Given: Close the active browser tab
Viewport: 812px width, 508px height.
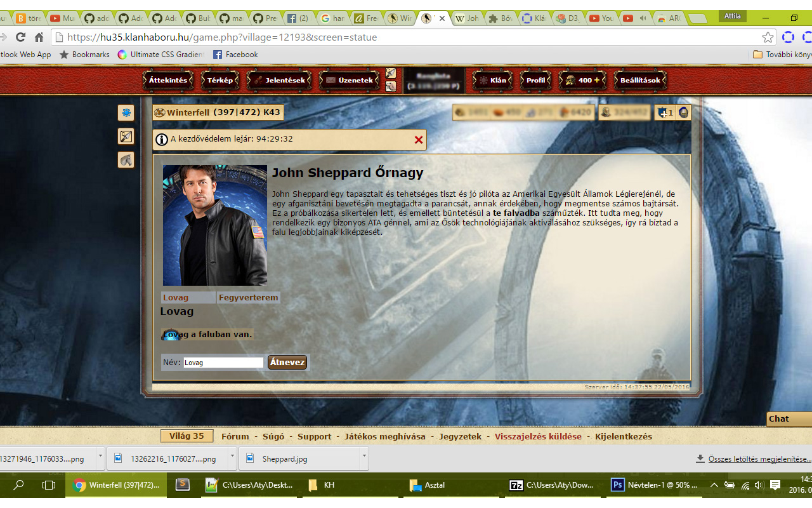Looking at the screenshot, I should pyautogui.click(x=442, y=18).
